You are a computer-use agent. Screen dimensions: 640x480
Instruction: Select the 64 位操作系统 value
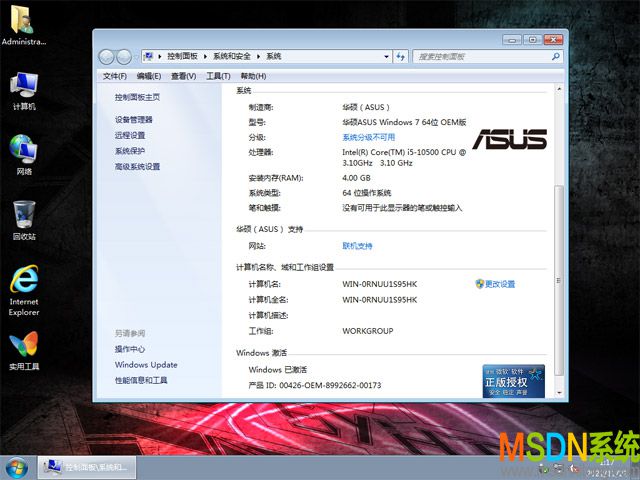click(367, 193)
